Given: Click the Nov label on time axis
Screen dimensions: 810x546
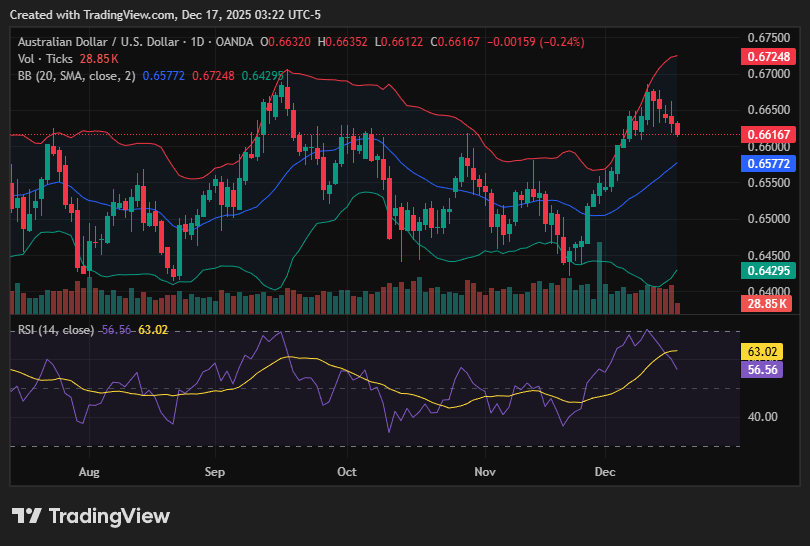Looking at the screenshot, I should (485, 470).
